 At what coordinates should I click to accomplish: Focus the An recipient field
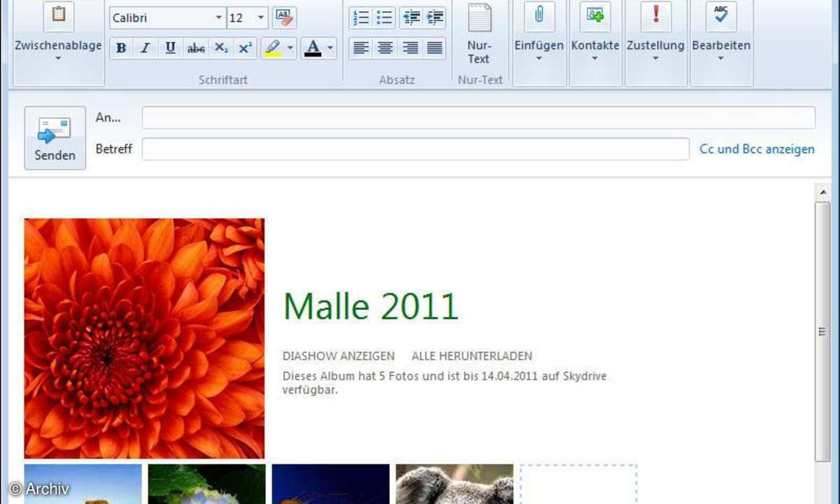click(479, 118)
